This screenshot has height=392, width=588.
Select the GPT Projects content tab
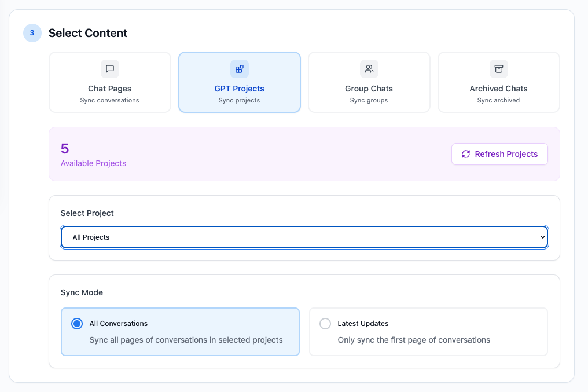tap(239, 82)
